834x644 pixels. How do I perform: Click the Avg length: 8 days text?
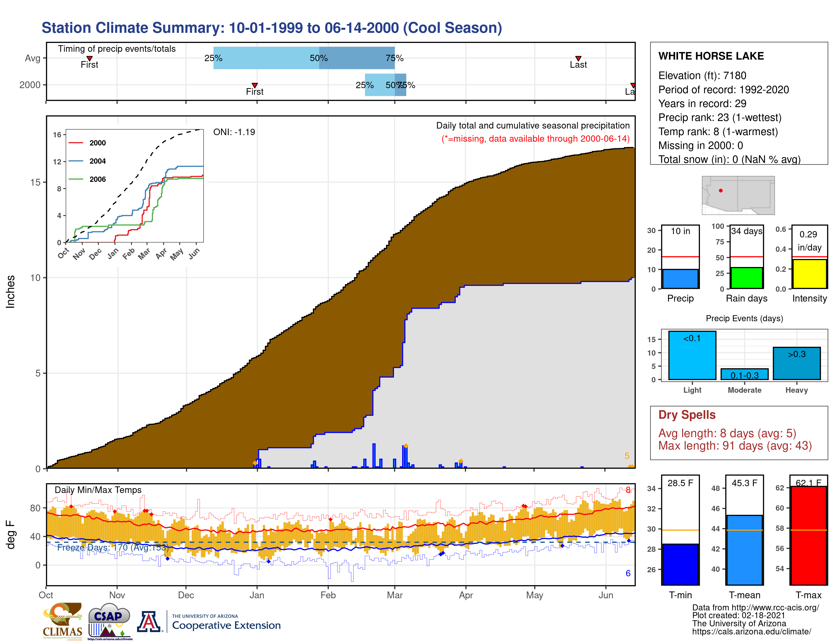tap(727, 433)
